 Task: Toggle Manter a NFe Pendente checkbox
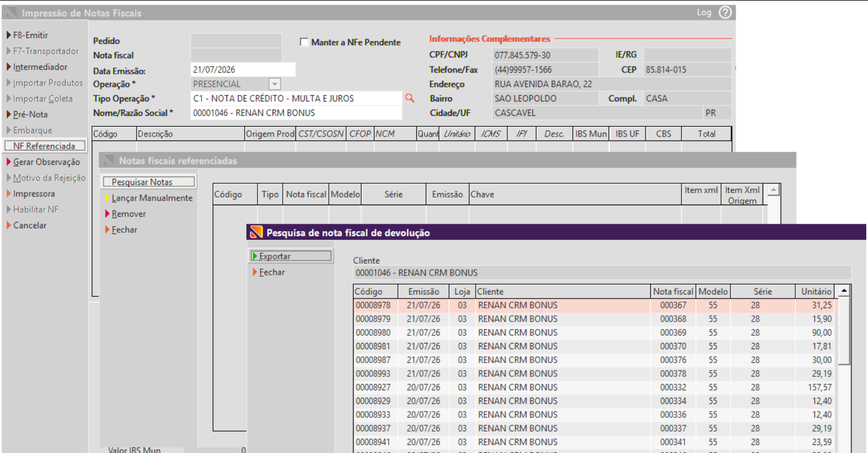pyautogui.click(x=304, y=42)
